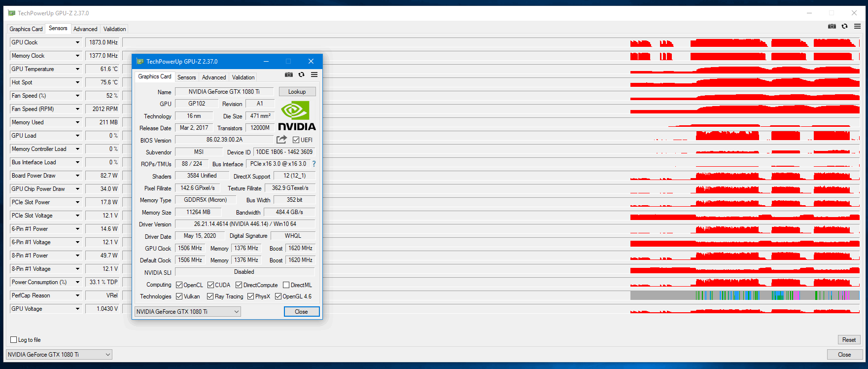Click the GPU-Z app icon in front window title bar

coord(140,61)
